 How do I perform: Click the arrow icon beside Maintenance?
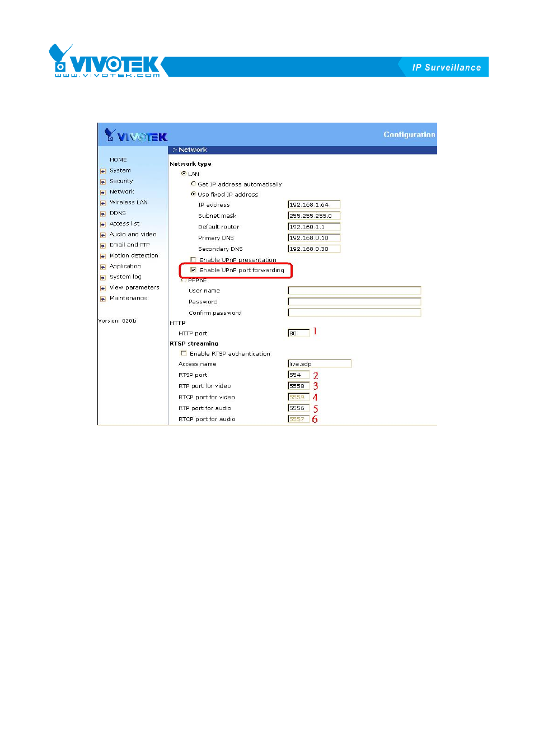103,299
